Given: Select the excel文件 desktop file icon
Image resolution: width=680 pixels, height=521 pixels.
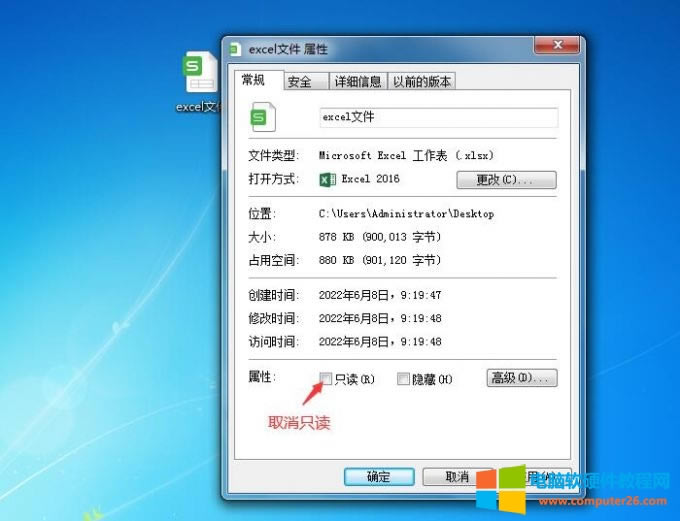Looking at the screenshot, I should [x=199, y=74].
